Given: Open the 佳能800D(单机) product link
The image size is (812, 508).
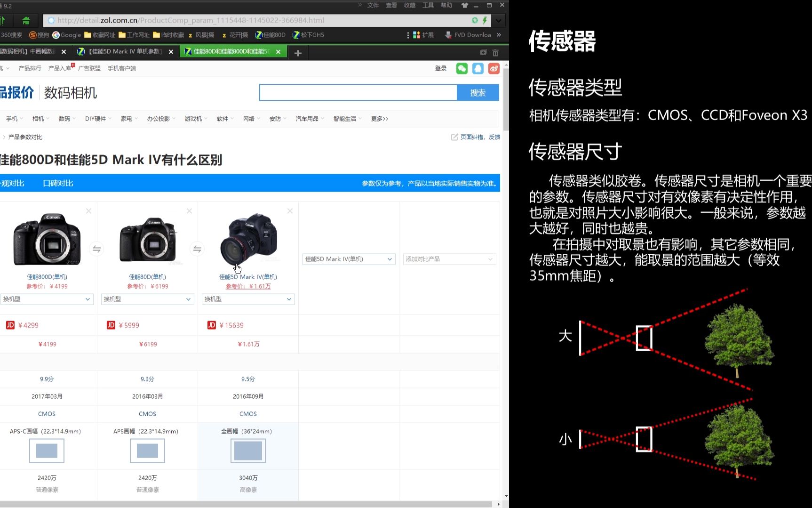Looking at the screenshot, I should (x=47, y=277).
